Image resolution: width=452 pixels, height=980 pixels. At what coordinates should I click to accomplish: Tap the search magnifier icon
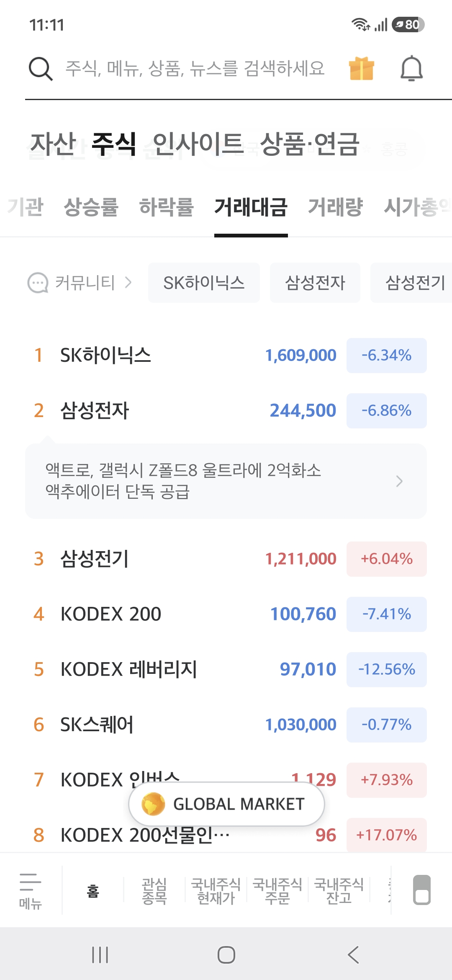(x=41, y=69)
